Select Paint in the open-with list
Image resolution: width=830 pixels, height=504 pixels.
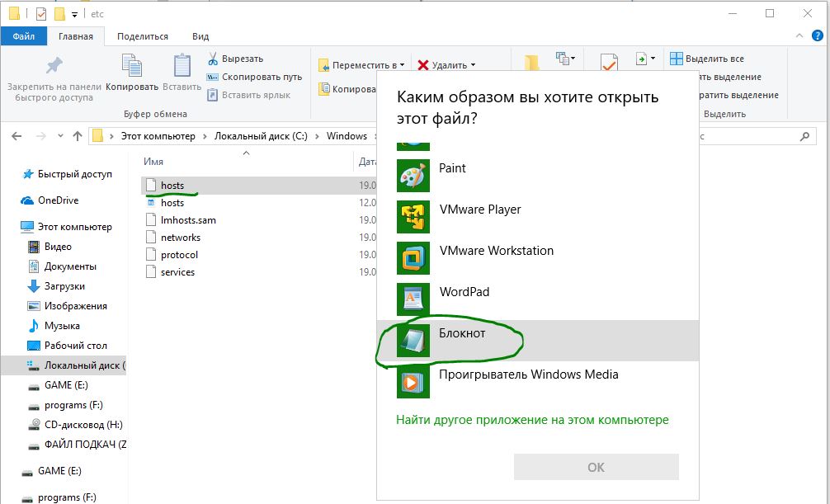(537, 175)
